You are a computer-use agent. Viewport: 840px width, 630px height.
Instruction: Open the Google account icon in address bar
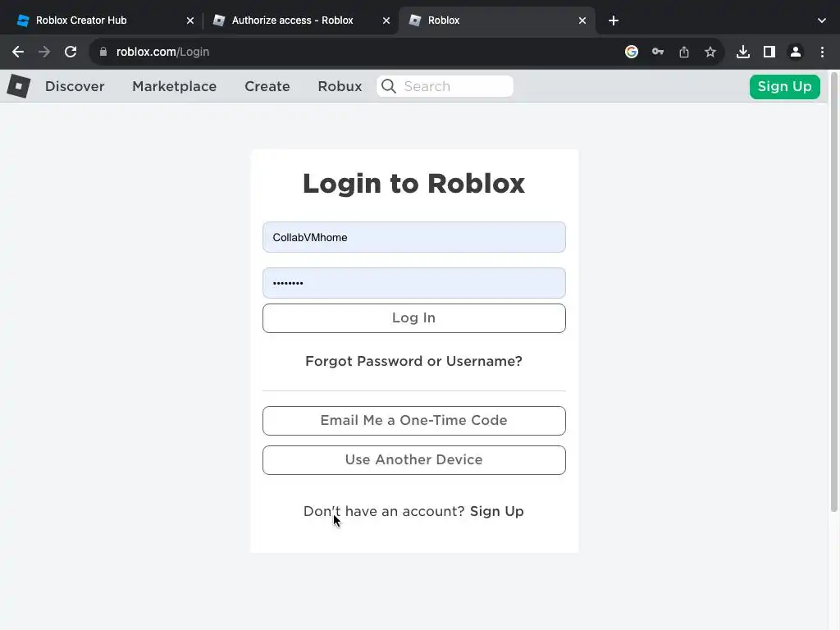[x=632, y=52]
